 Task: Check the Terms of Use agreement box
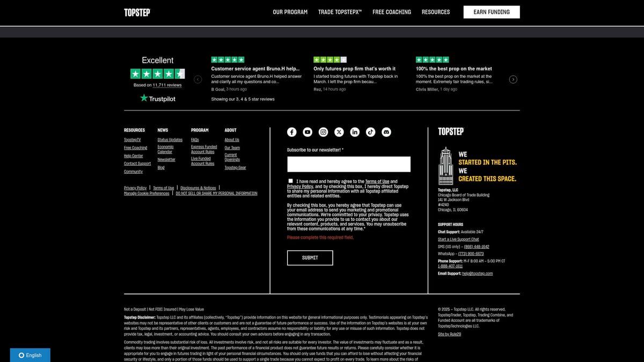click(x=290, y=181)
